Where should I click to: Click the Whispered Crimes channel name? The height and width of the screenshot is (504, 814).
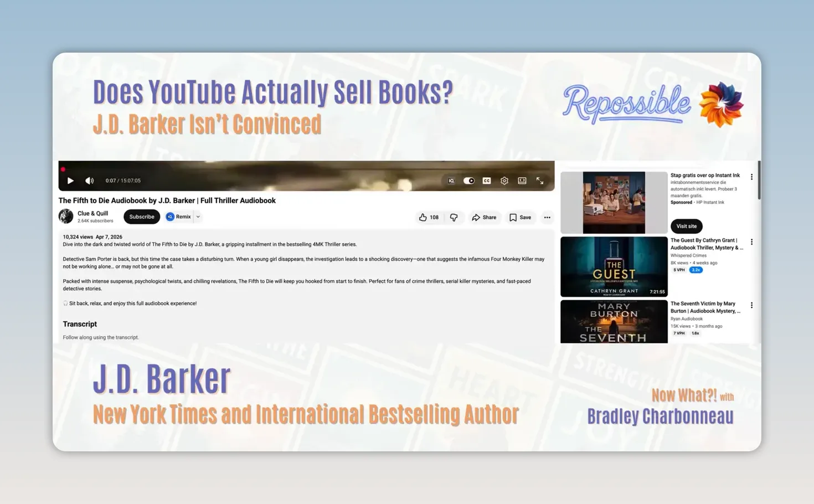[x=688, y=255]
